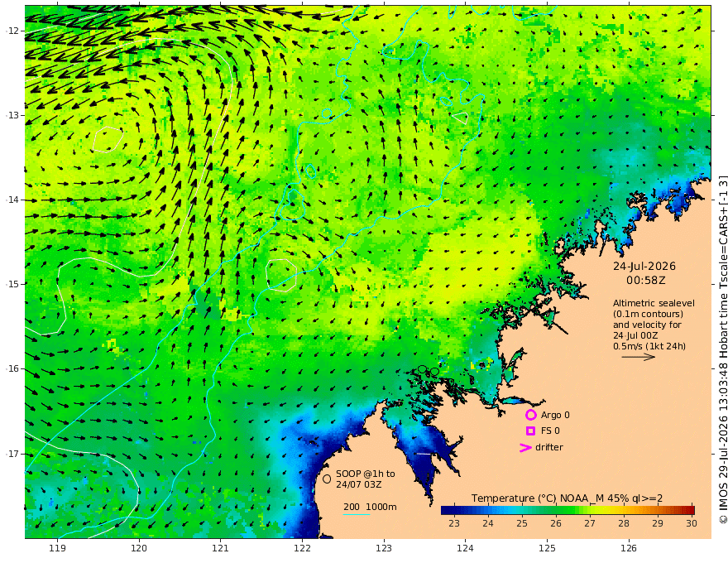Click the 'Argo 0' legend label
The height and width of the screenshot is (563, 728).
(x=555, y=415)
